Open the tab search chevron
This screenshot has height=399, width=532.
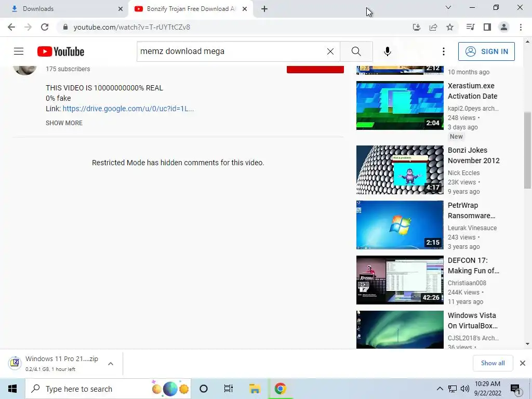pyautogui.click(x=448, y=7)
